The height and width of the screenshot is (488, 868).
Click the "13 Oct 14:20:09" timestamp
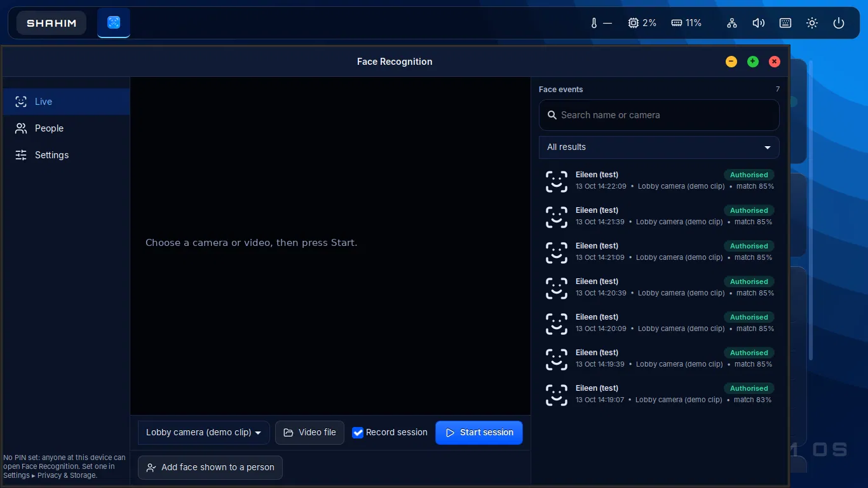(x=601, y=329)
